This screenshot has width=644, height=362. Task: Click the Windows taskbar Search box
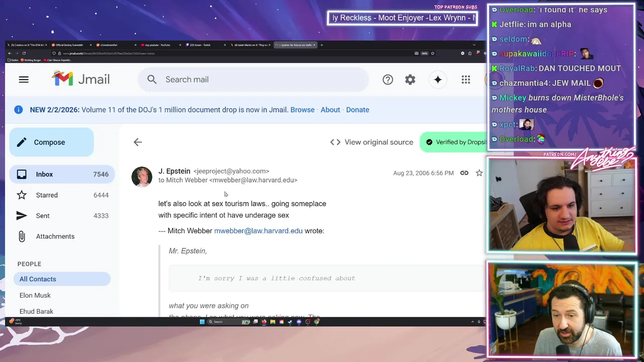228,322
